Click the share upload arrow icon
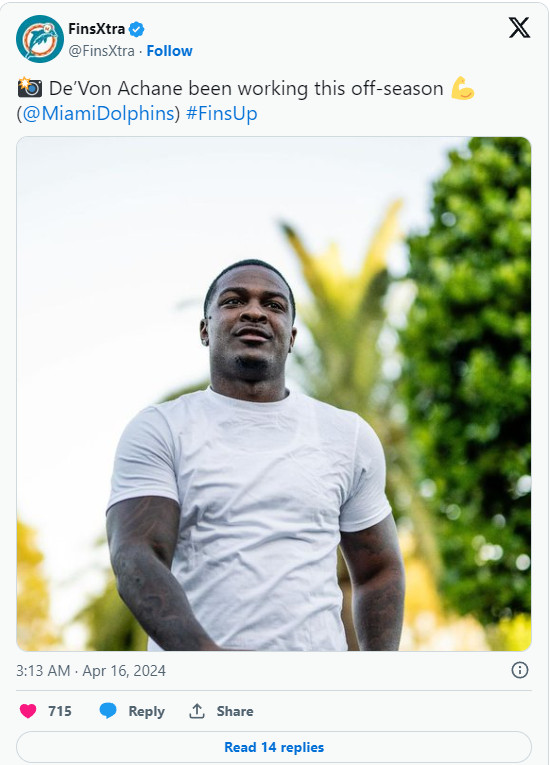Screen dimensions: 550x765 coord(197,711)
